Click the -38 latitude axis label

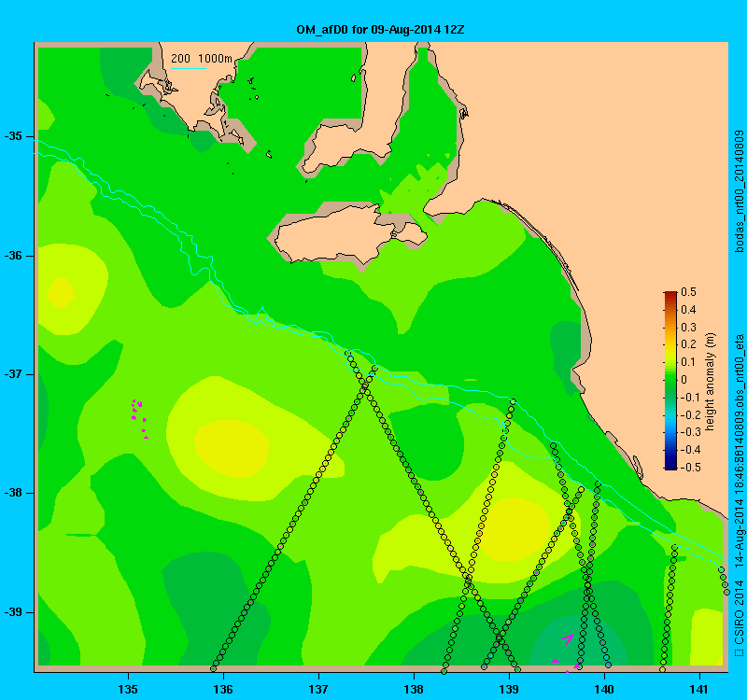click(x=13, y=493)
